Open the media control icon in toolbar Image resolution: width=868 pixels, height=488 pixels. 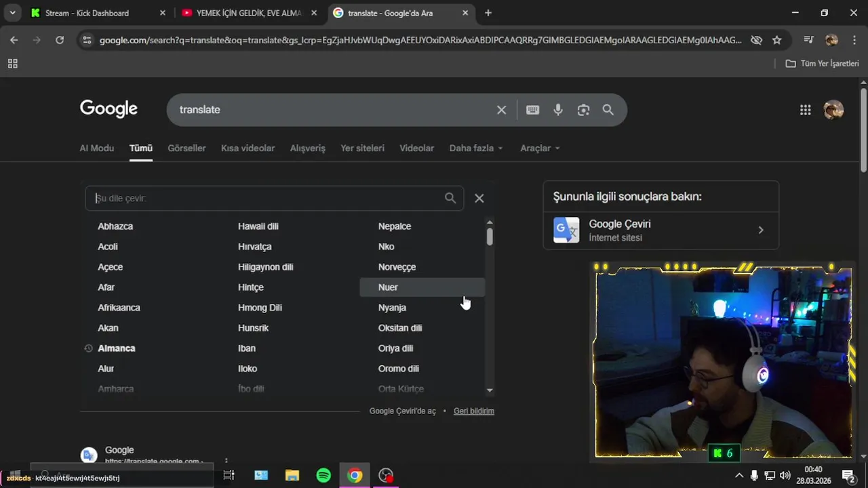(x=808, y=40)
